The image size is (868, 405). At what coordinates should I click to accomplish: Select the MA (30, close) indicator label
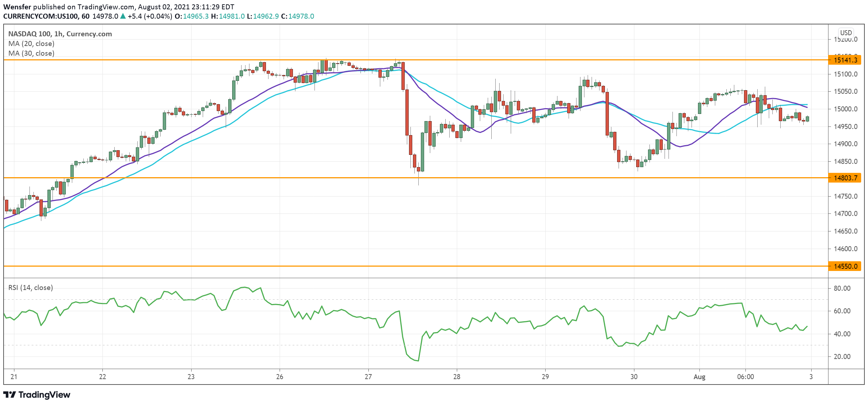coord(31,54)
